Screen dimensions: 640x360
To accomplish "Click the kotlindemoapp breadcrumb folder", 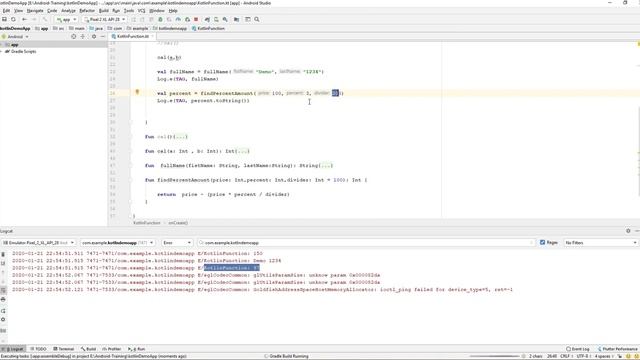I will (x=170, y=28).
